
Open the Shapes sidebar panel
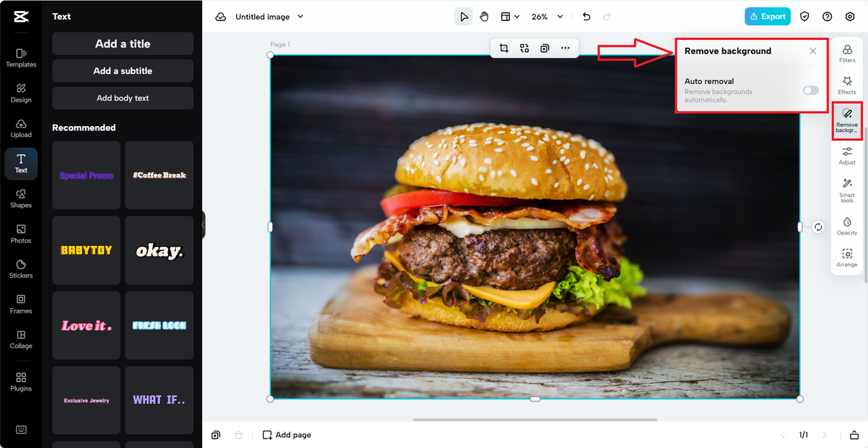click(21, 199)
